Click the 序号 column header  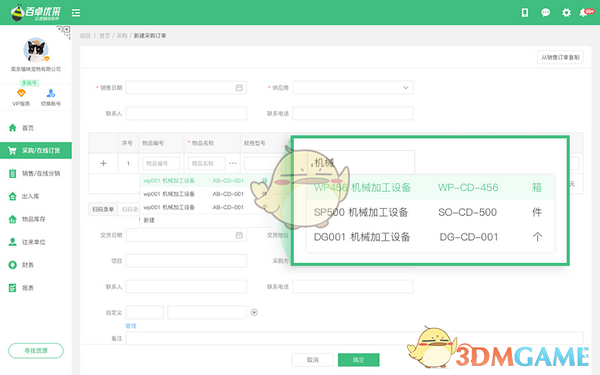[x=127, y=143]
